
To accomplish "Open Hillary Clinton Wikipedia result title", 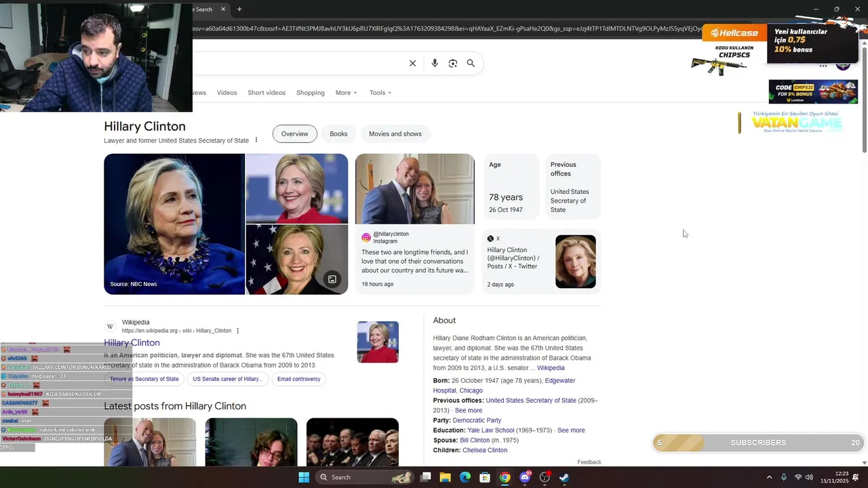I will 132,343.
